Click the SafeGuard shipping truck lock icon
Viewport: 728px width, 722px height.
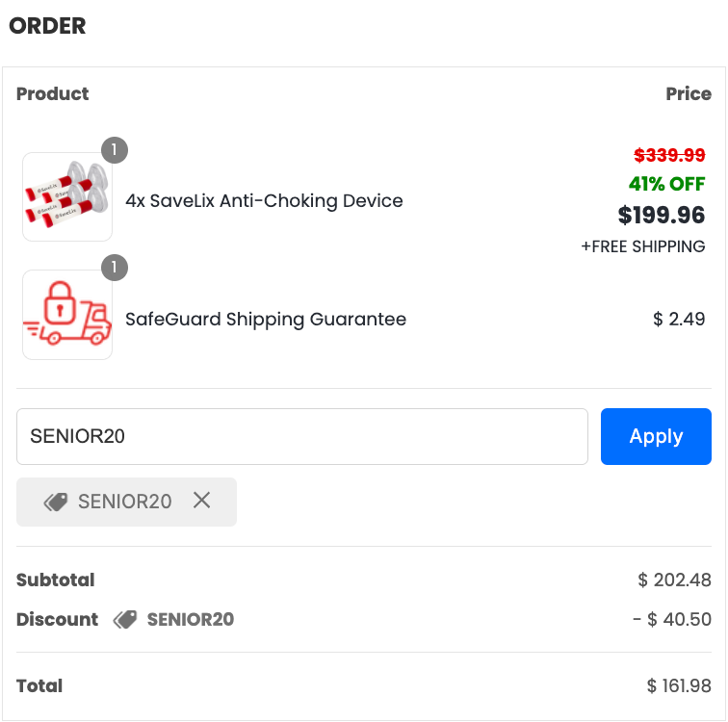(x=67, y=315)
